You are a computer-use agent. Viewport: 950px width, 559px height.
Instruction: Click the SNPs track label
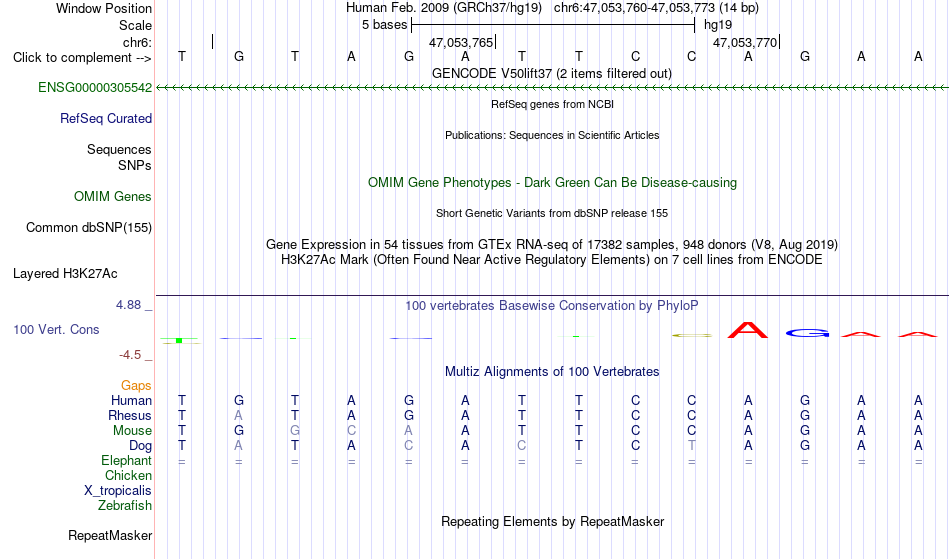(135, 165)
